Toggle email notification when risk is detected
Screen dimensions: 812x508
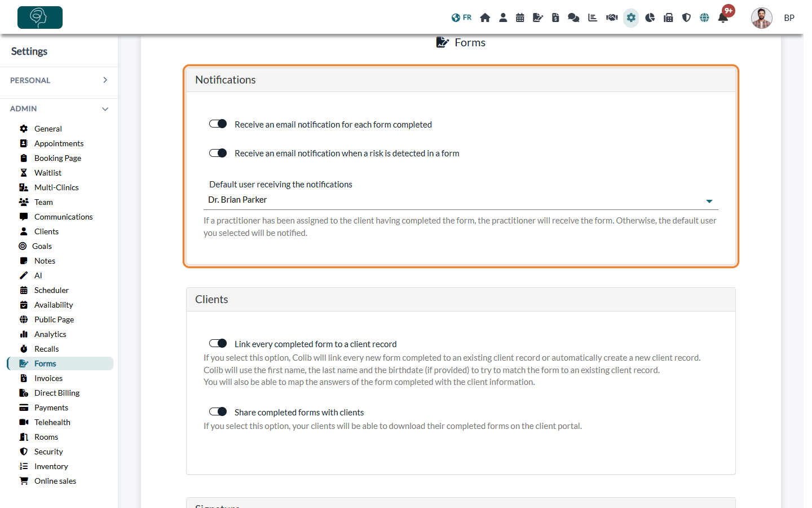click(218, 153)
